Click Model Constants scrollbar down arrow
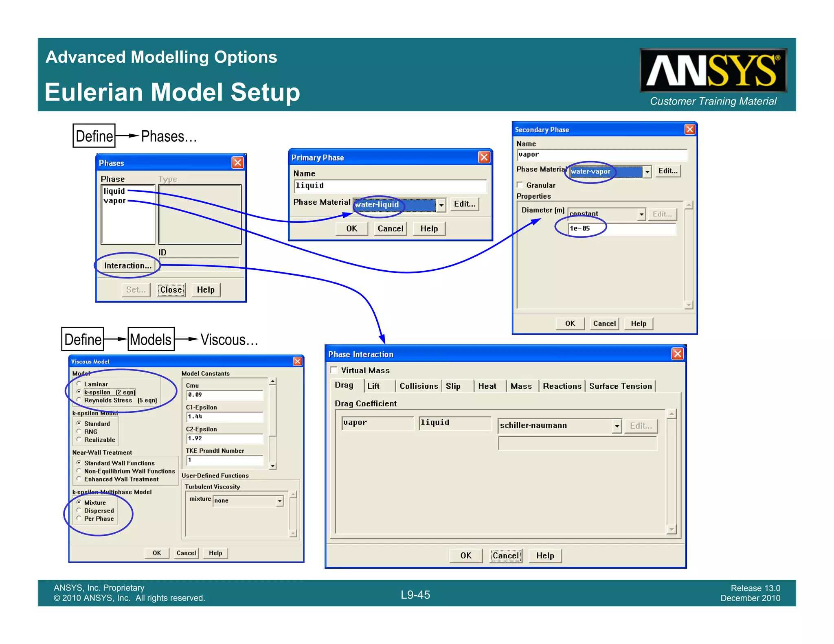This screenshot has height=644, width=834. tap(273, 466)
